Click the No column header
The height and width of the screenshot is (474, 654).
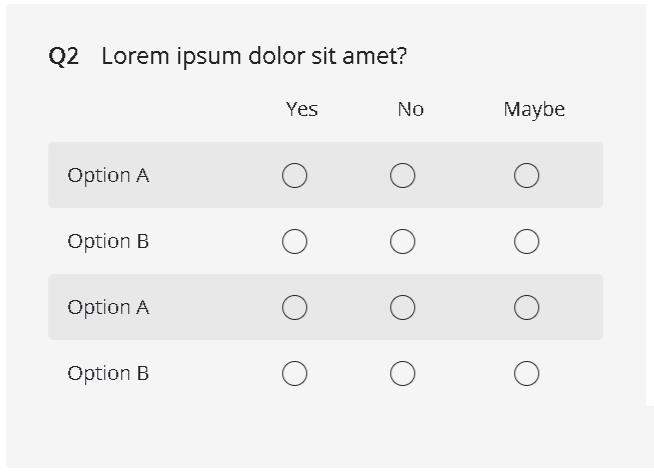click(x=410, y=109)
